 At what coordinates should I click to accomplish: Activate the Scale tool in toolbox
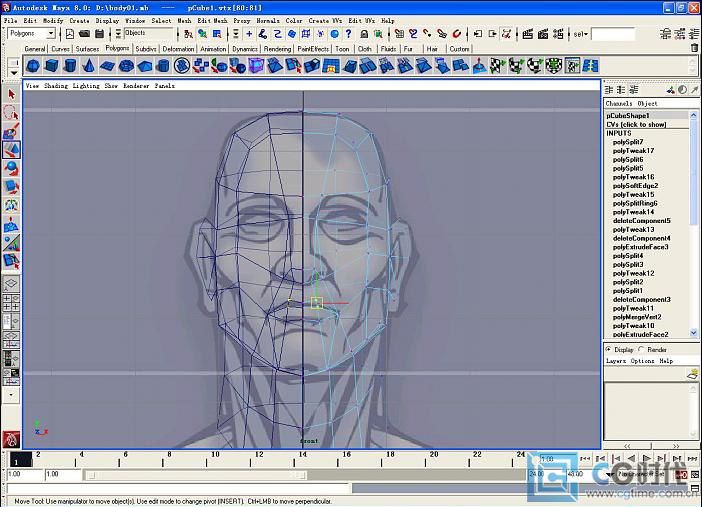coord(11,187)
